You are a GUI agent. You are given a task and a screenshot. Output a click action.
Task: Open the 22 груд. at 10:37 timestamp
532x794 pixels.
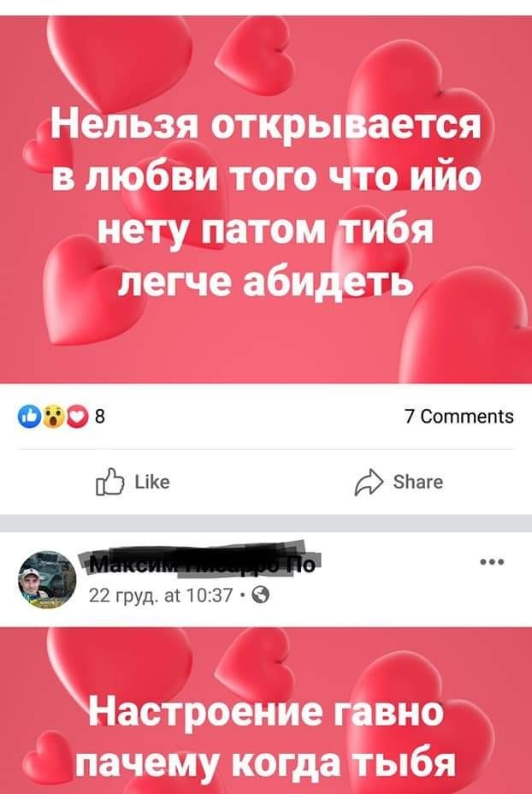point(161,596)
